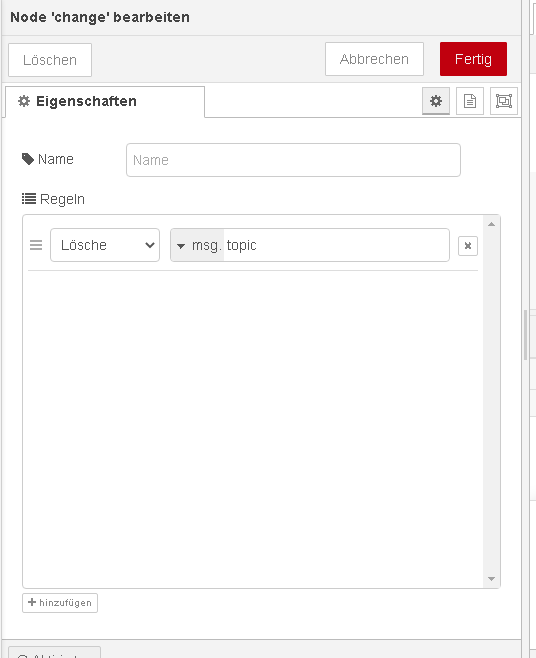Click Abbrechen to cancel editing
This screenshot has width=536, height=658.
point(374,59)
